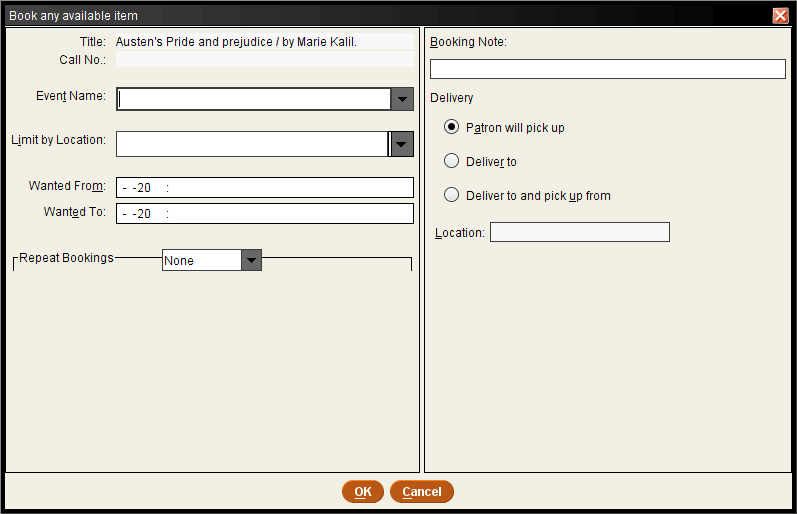Click the Cancel button
Viewport: 797px width, 514px height.
click(x=422, y=492)
